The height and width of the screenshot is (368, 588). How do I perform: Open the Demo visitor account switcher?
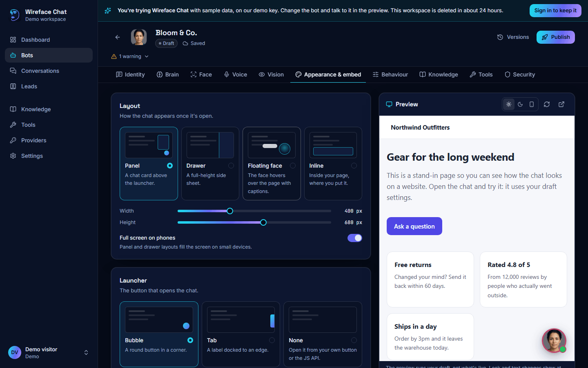click(49, 352)
